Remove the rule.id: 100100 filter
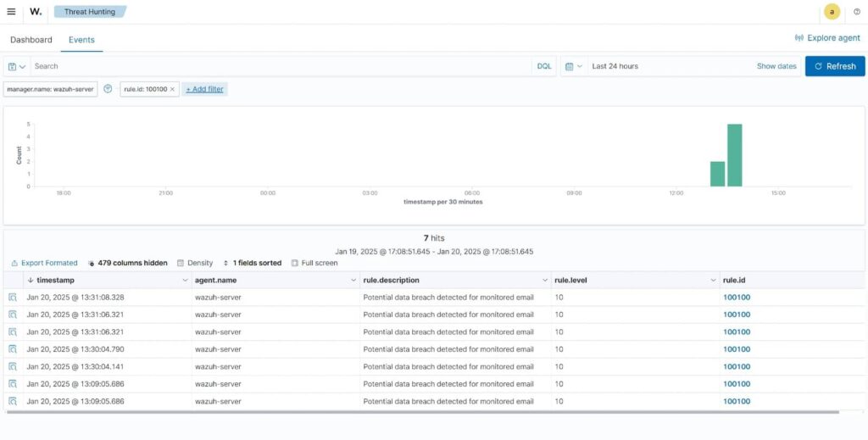This screenshot has height=440, width=868. coord(172,89)
